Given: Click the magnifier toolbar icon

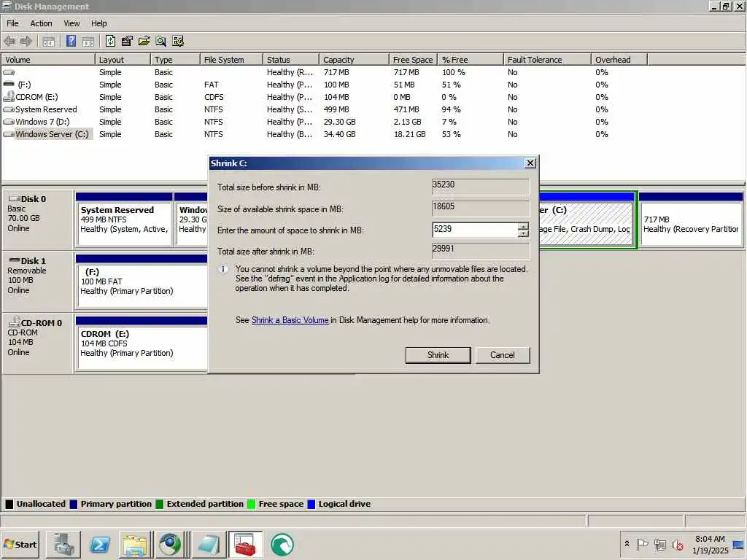Looking at the screenshot, I should point(161,42).
